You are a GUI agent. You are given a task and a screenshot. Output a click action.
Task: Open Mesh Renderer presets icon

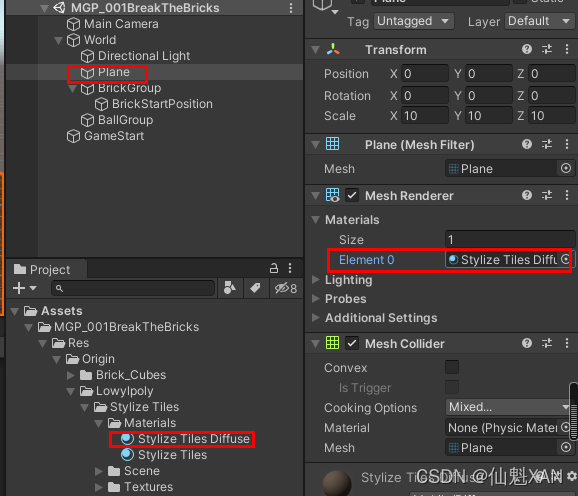[x=547, y=195]
